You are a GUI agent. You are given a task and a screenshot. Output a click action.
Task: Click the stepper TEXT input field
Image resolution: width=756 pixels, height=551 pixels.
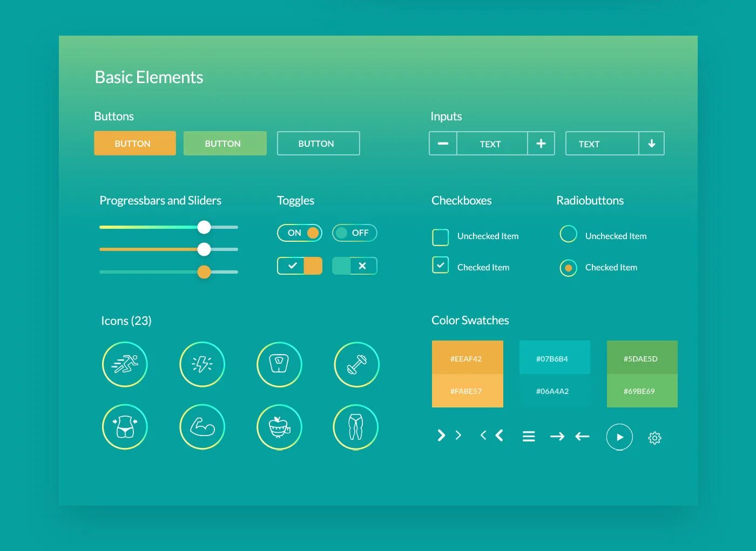(x=492, y=144)
